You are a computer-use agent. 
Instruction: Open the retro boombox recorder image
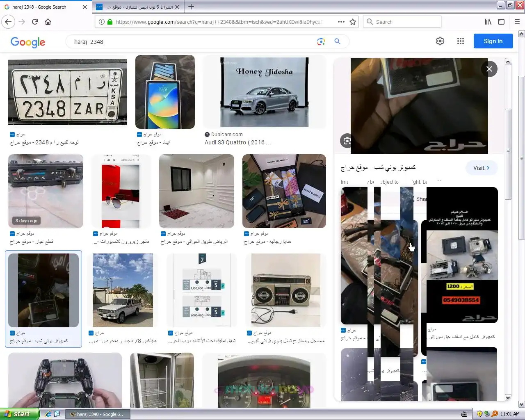(286, 290)
